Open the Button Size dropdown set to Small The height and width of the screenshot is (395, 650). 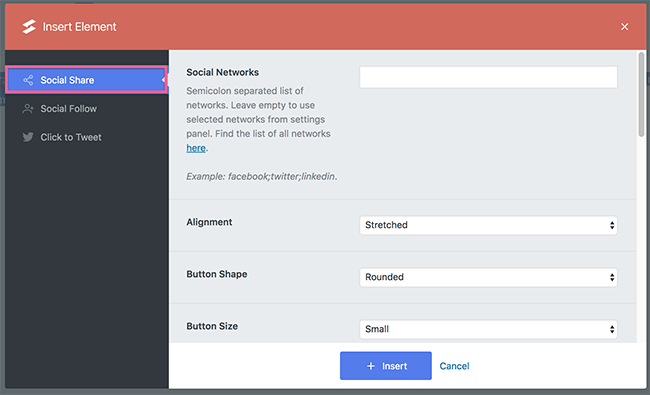tap(488, 329)
